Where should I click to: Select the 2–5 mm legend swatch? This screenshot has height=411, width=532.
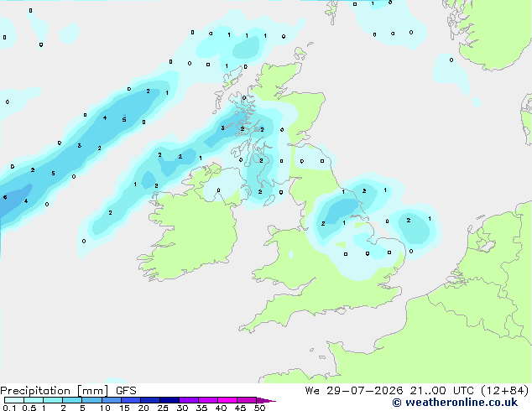(72, 400)
